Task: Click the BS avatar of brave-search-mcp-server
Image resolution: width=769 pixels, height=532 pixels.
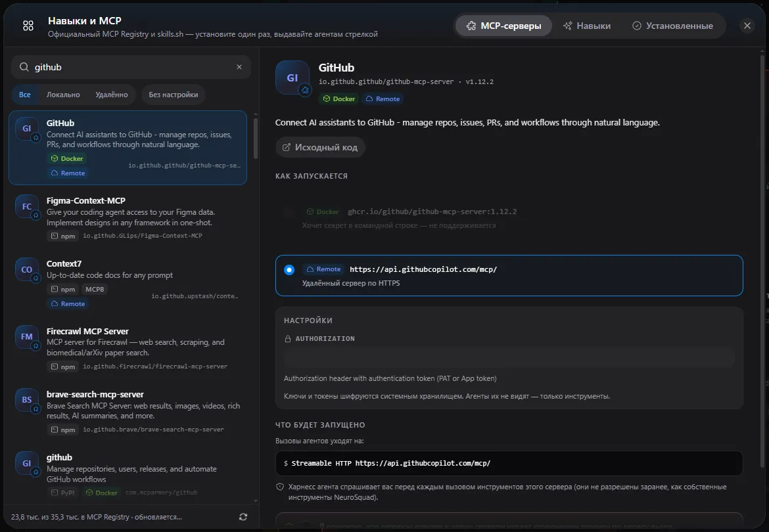Action: coord(26,400)
